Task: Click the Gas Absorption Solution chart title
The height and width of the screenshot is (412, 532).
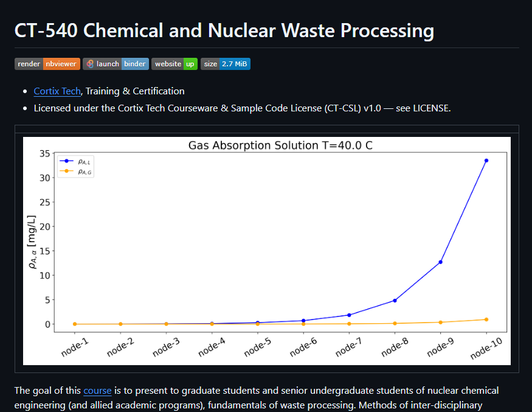Action: (280, 145)
